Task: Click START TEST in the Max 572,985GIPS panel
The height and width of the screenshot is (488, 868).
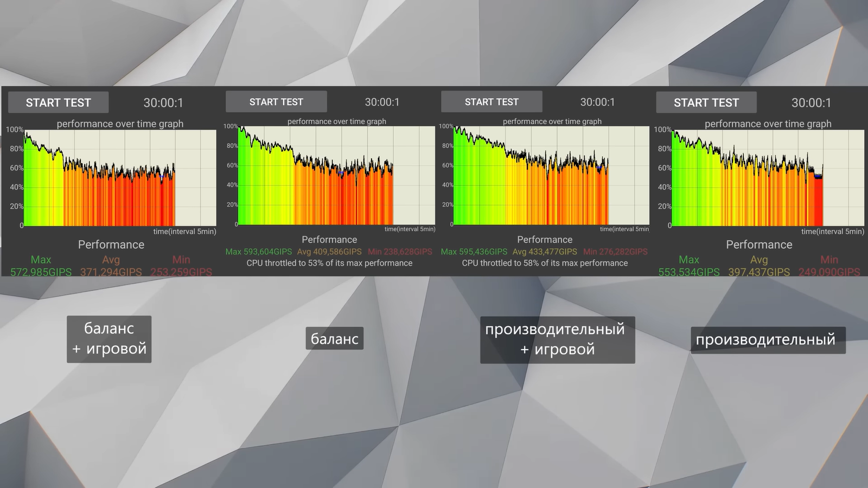Action: [x=58, y=102]
